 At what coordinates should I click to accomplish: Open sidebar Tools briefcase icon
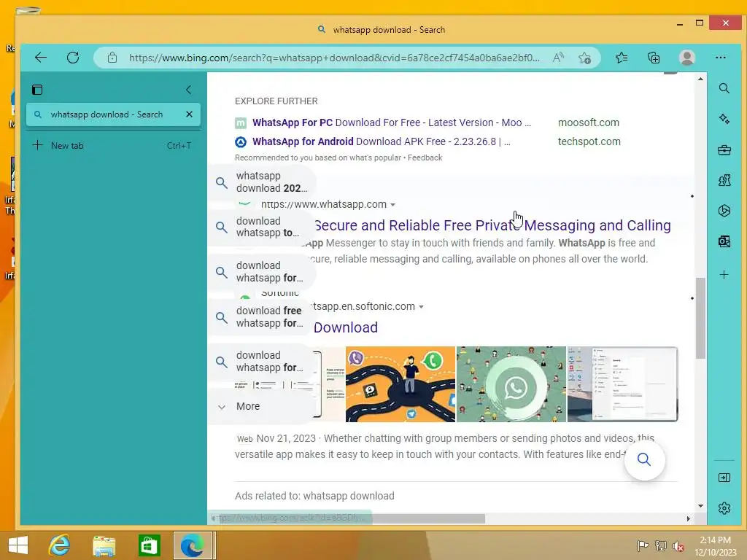click(724, 150)
